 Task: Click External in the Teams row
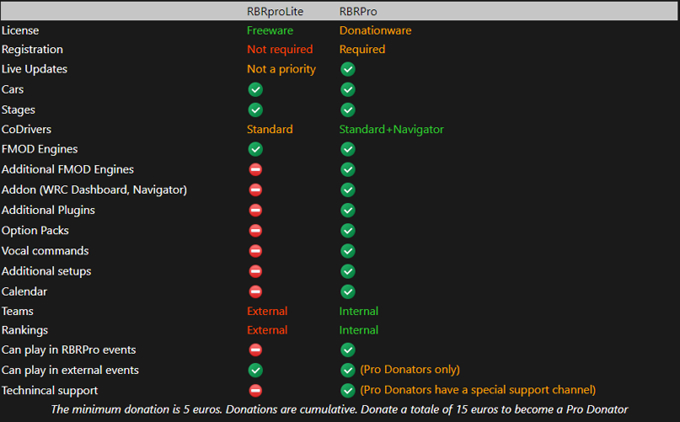[x=267, y=311]
